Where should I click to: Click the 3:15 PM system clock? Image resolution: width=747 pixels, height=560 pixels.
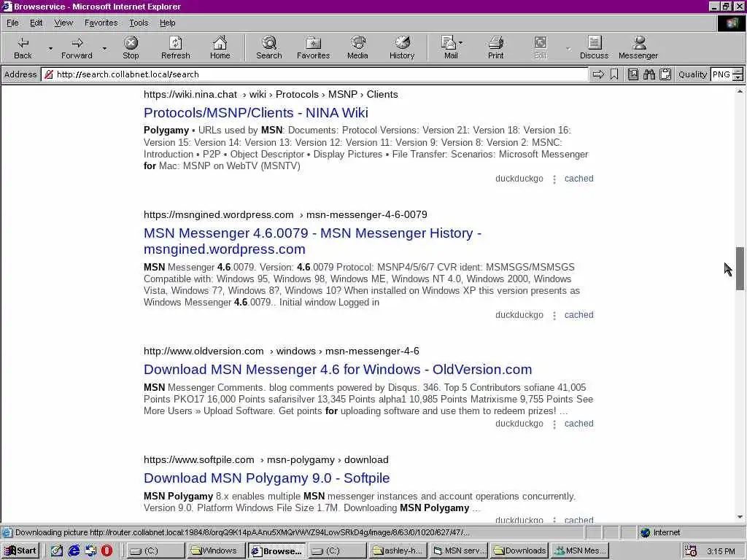click(721, 551)
